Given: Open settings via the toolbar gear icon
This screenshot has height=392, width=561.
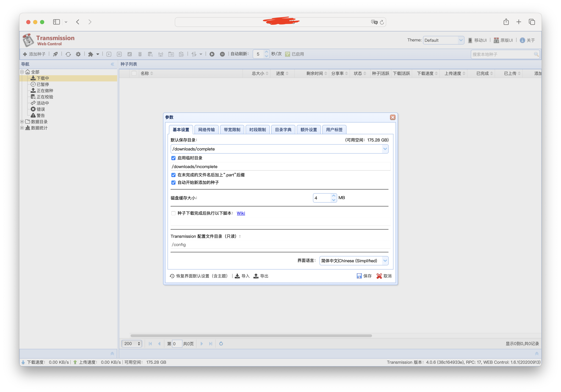Looking at the screenshot, I should pyautogui.click(x=78, y=54).
